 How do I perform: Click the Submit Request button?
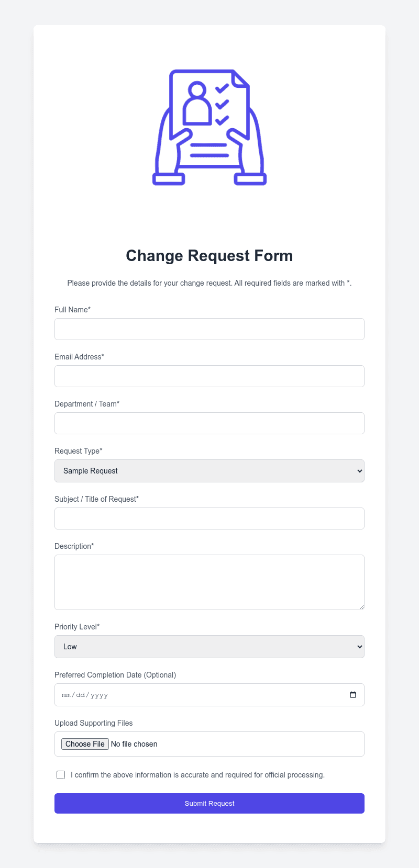point(210,803)
